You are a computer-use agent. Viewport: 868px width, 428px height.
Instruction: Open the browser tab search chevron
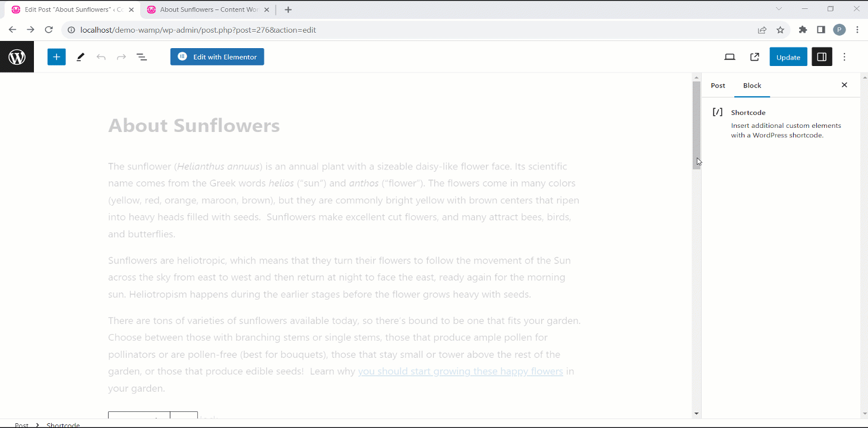(x=779, y=9)
